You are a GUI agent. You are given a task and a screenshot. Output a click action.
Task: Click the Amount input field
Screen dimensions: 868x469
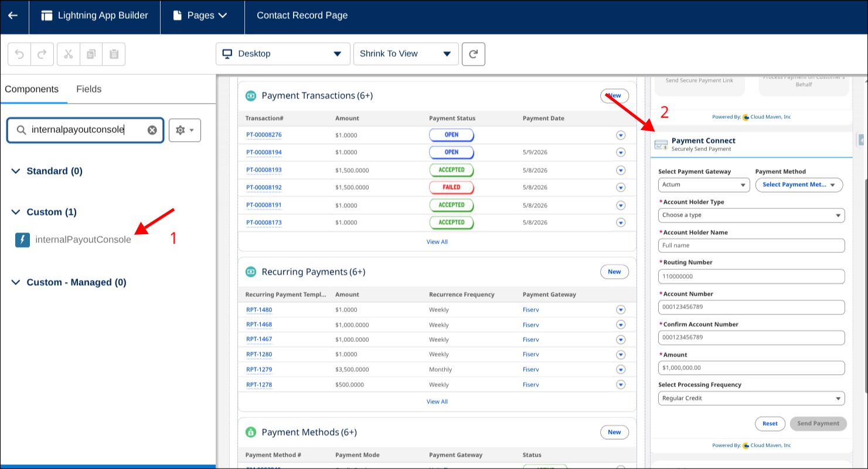click(x=751, y=368)
